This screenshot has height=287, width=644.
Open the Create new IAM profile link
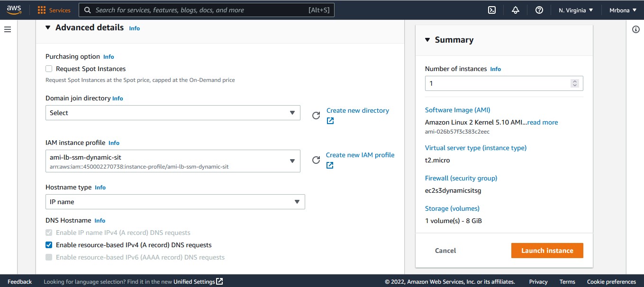click(x=360, y=154)
